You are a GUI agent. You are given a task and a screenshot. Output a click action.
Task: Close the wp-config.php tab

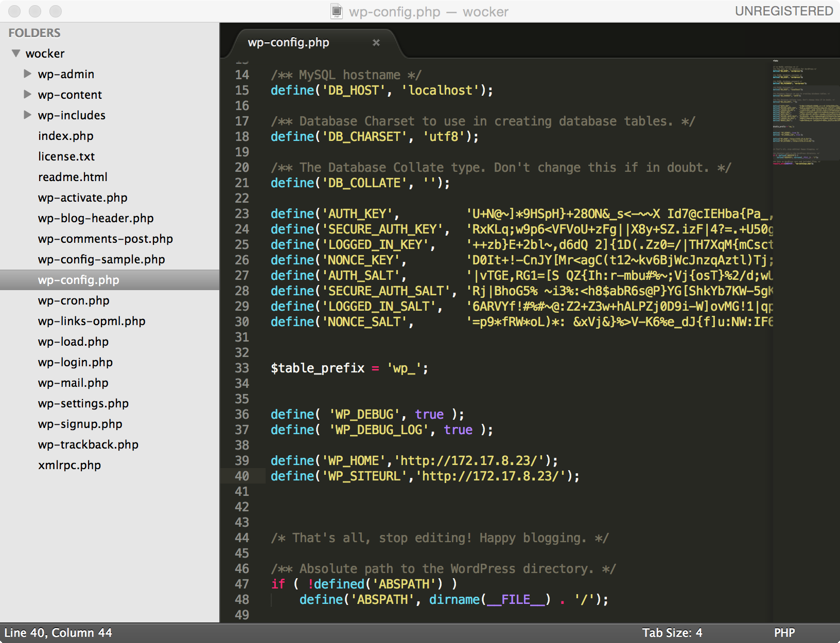(x=376, y=43)
